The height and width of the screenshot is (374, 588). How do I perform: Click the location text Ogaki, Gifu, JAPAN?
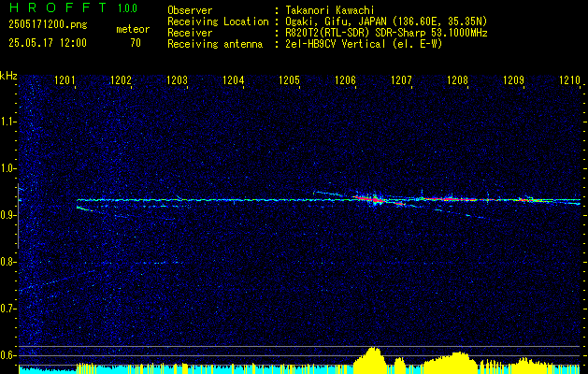tap(334, 22)
